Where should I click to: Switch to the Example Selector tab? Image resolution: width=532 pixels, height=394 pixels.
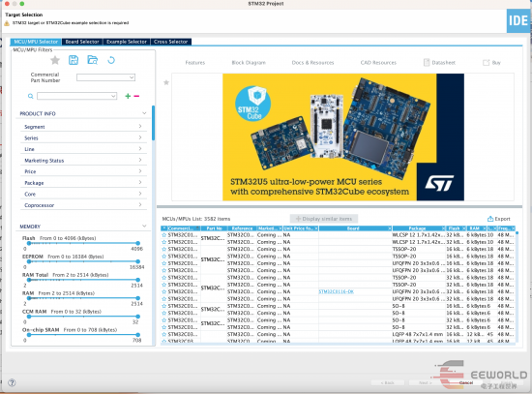click(126, 42)
